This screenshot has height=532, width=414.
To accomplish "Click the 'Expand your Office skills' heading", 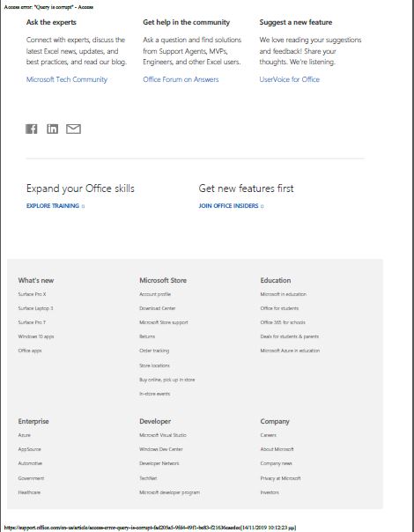I will click(x=80, y=188).
